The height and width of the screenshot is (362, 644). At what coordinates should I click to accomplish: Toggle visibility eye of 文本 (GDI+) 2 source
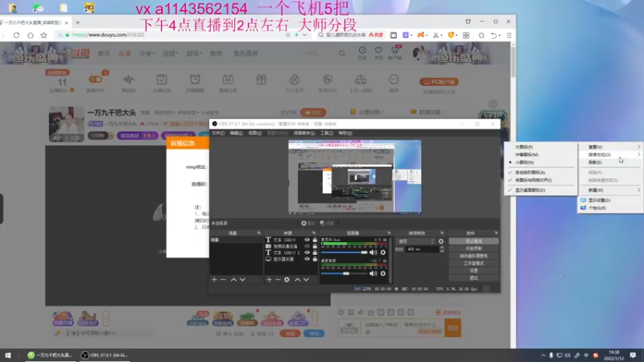[x=307, y=253]
